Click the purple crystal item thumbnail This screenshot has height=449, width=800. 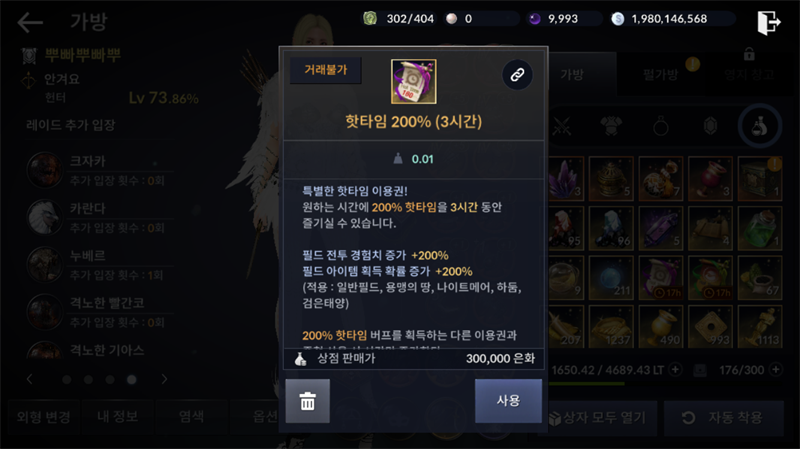[x=565, y=178]
